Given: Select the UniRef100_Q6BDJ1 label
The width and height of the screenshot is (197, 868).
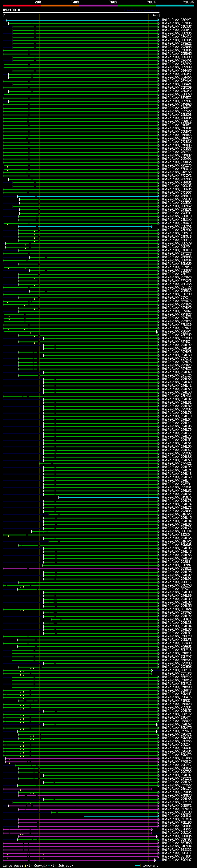Looking at the screenshot, I should tap(177, 196).
